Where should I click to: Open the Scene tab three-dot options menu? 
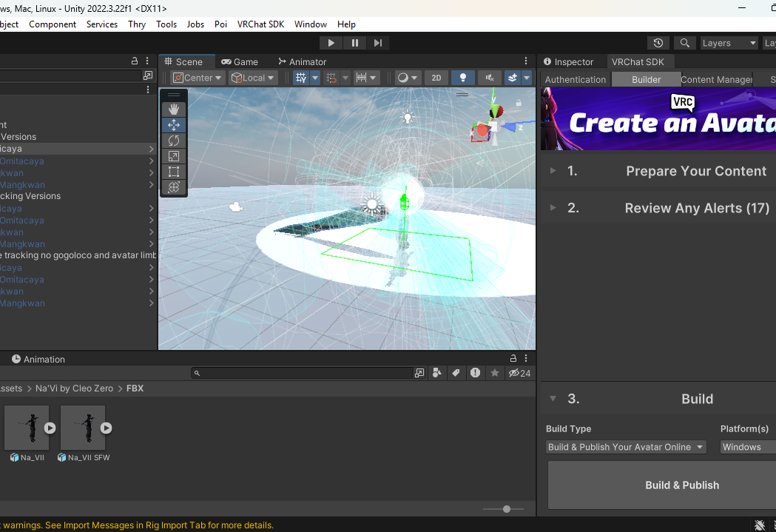(x=526, y=61)
